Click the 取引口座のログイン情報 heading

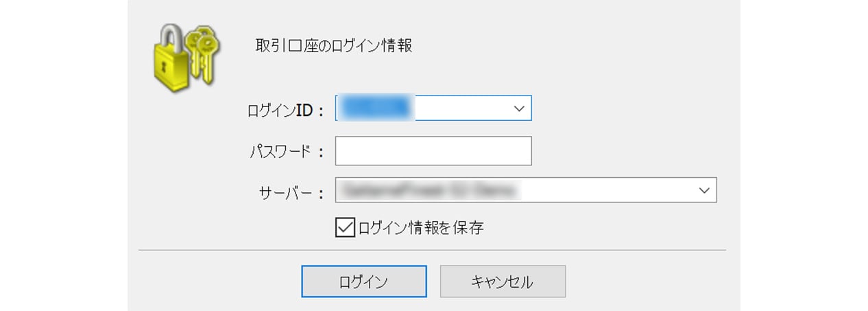tap(333, 47)
